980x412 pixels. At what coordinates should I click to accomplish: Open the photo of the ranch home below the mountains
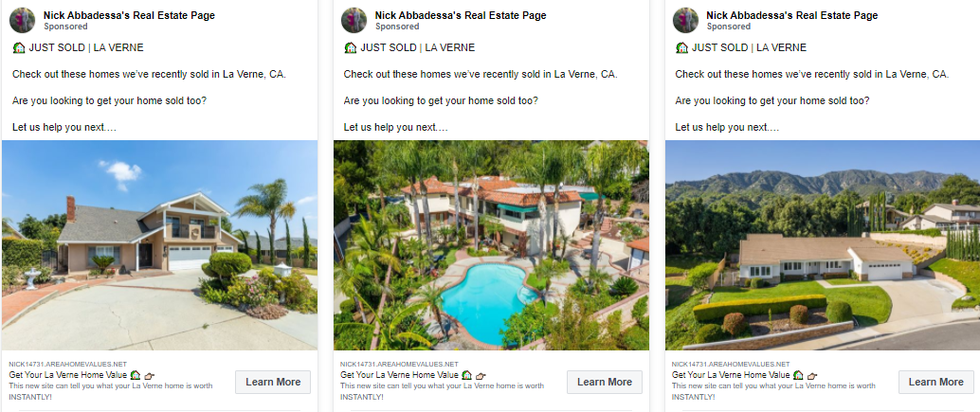pos(823,245)
